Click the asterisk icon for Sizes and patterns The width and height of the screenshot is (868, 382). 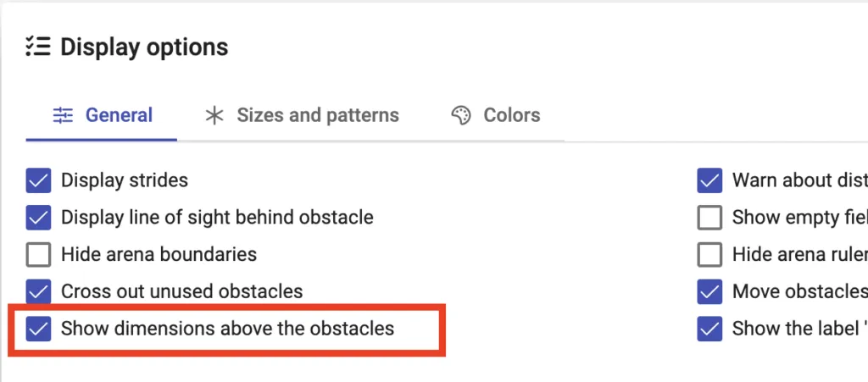coord(214,115)
